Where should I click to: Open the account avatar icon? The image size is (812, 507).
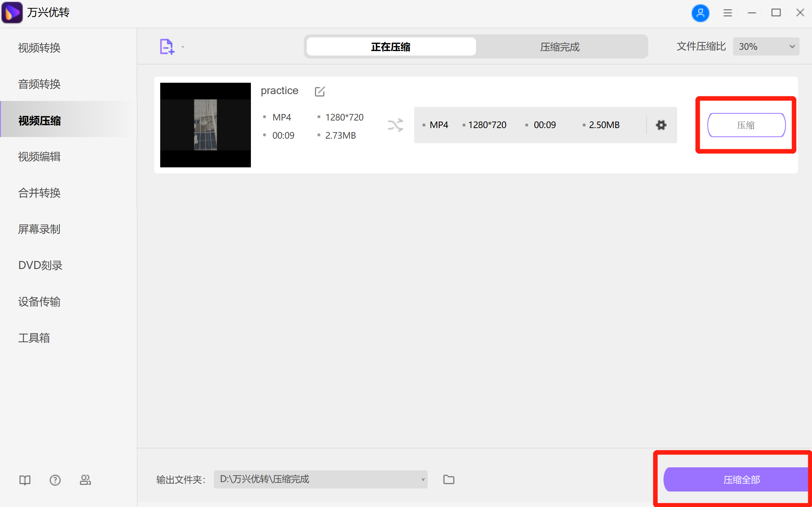click(x=701, y=13)
